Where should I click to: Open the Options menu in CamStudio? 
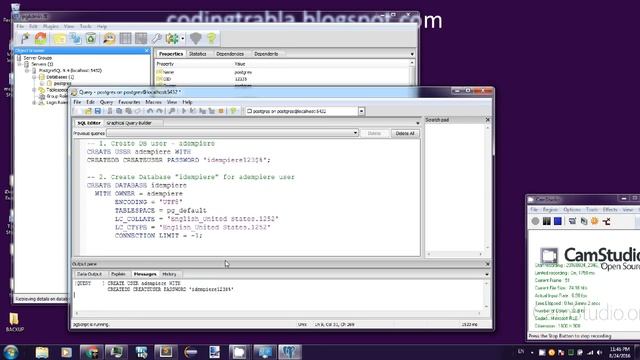[x=572, y=210]
